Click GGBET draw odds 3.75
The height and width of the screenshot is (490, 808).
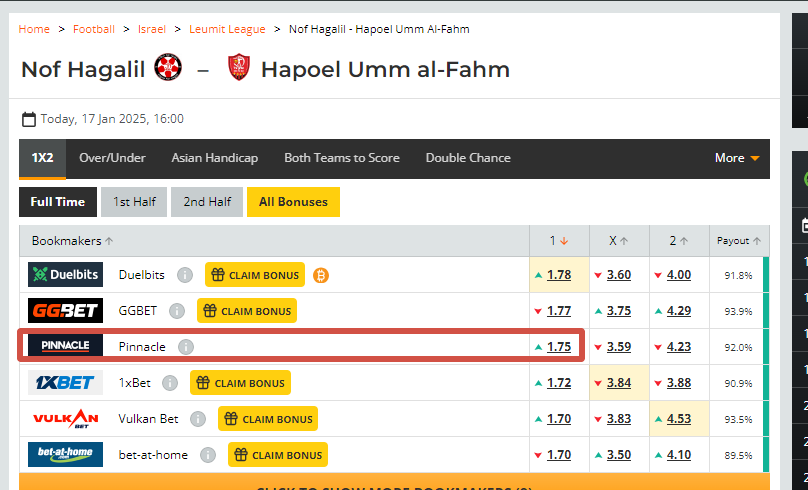pos(619,311)
